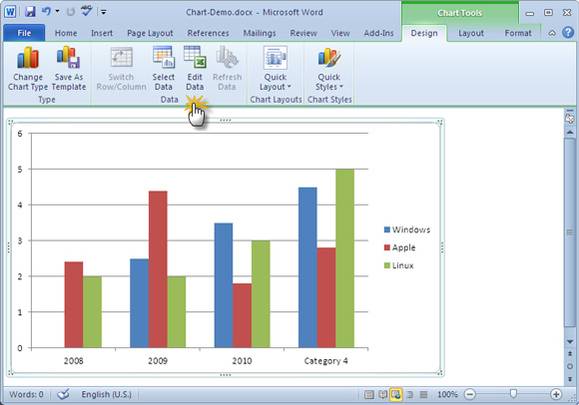Switch to Full Screen Reading view icon
Screen dimensions: 579x405
pos(383,395)
